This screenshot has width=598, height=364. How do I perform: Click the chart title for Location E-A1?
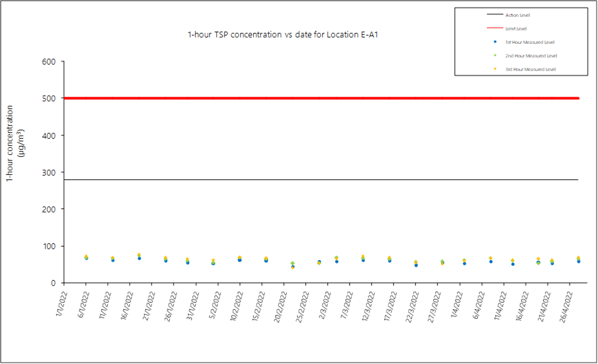(x=282, y=34)
